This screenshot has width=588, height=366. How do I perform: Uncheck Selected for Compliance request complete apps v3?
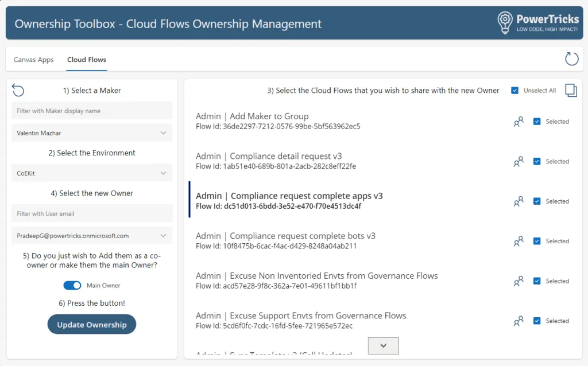coord(537,201)
